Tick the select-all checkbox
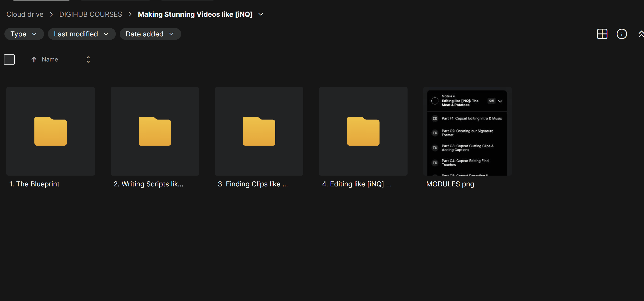This screenshot has height=301, width=644. 9,60
